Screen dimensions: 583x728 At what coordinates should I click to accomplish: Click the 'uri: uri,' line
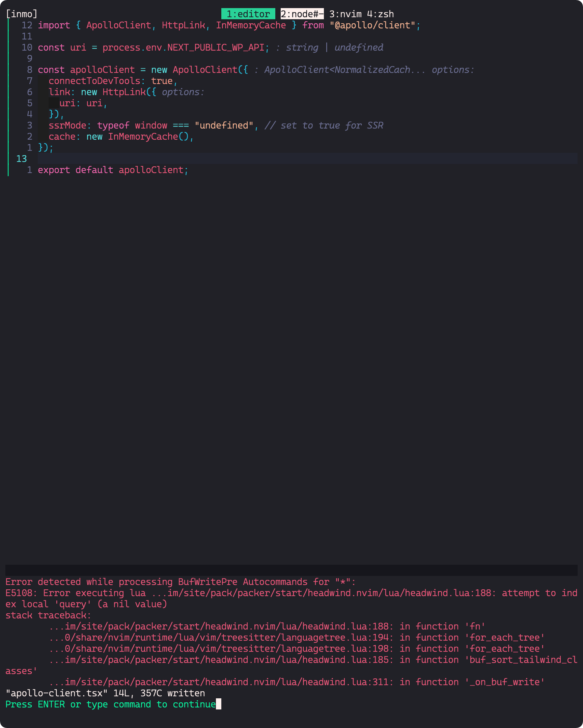(83, 103)
